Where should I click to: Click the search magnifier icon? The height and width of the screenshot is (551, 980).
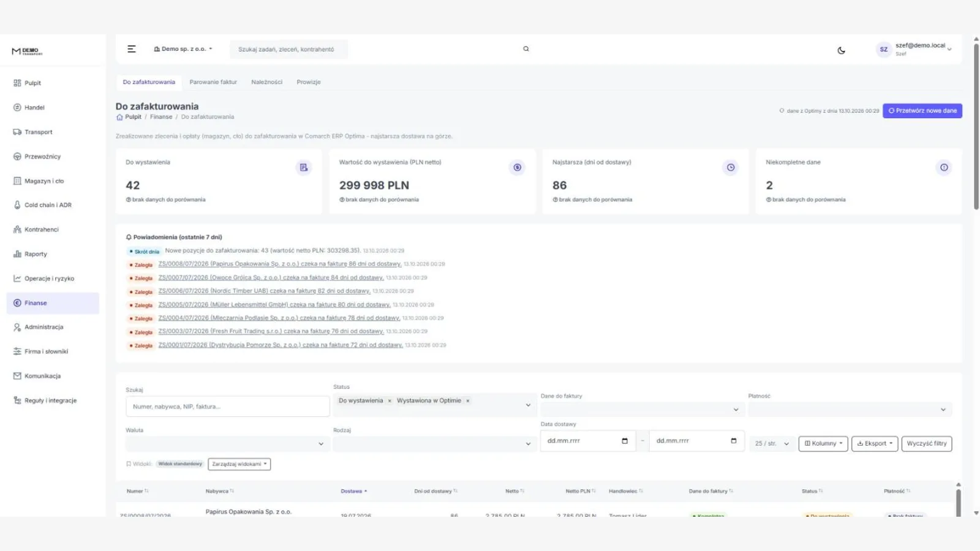526,49
